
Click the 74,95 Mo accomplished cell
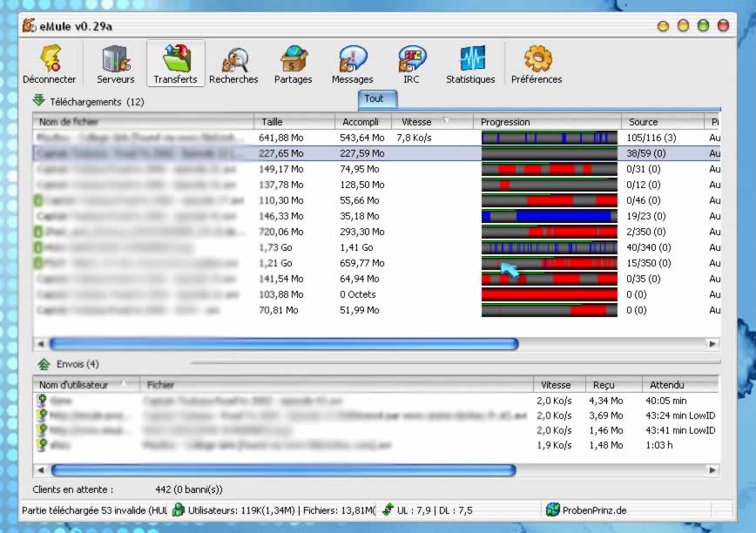click(360, 169)
